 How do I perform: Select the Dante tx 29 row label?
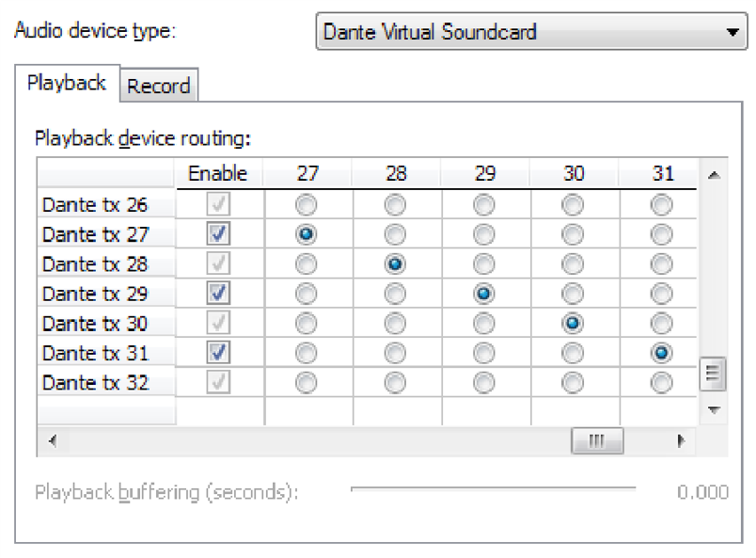(106, 294)
